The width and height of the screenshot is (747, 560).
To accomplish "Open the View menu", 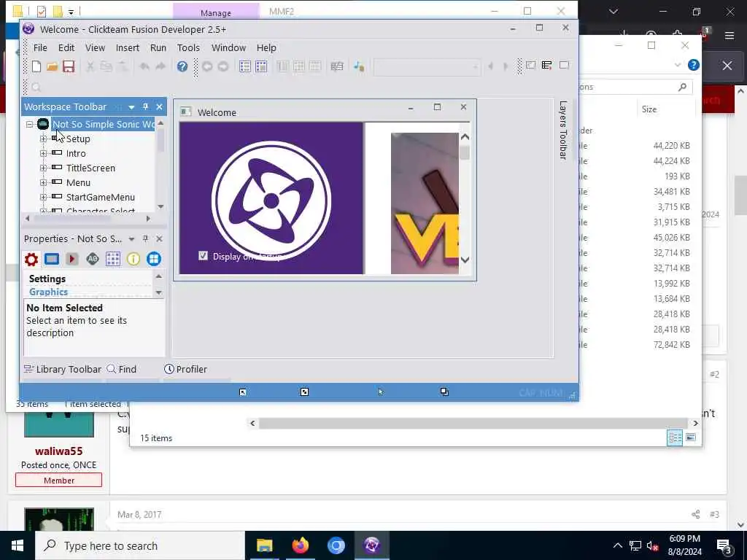I will pos(95,47).
